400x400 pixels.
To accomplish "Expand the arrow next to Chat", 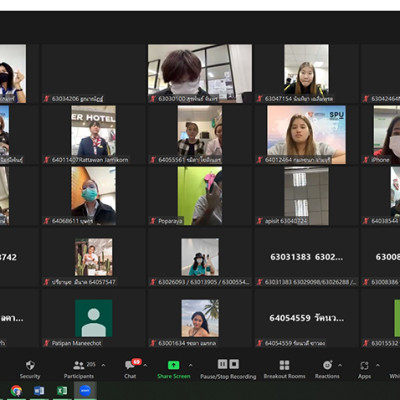I will point(145,365).
